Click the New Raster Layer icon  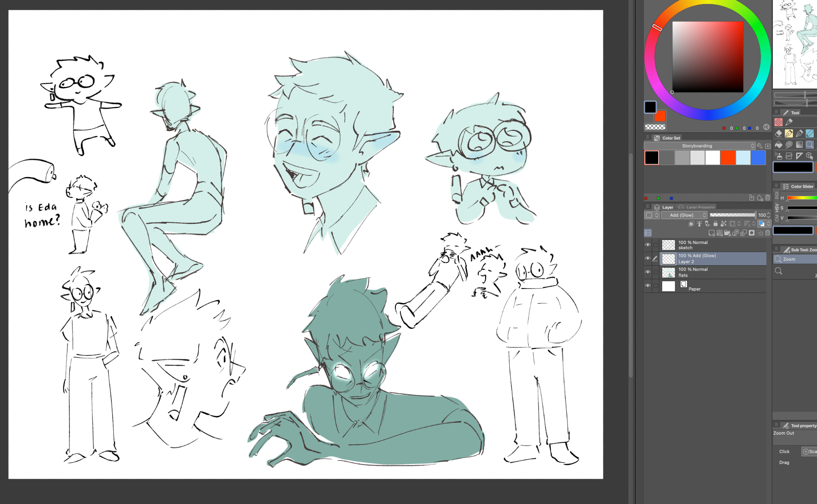tap(712, 233)
